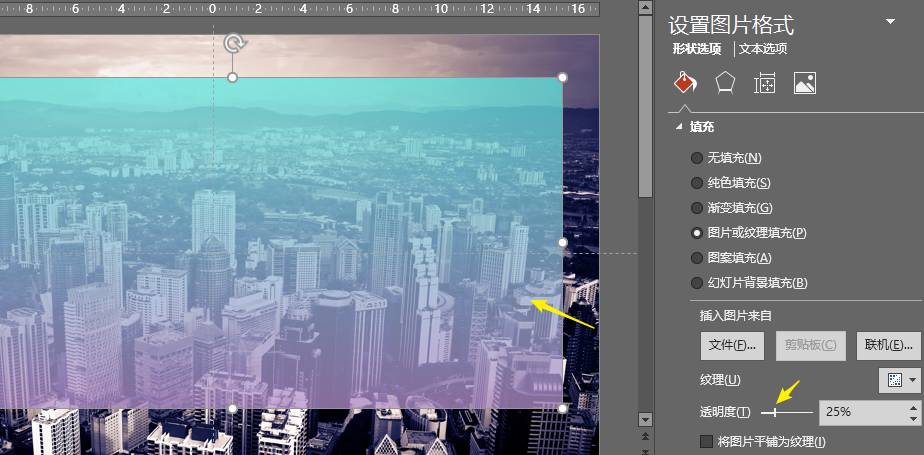Select 无填充(N) radio option
The height and width of the screenshot is (455, 924).
click(726, 158)
